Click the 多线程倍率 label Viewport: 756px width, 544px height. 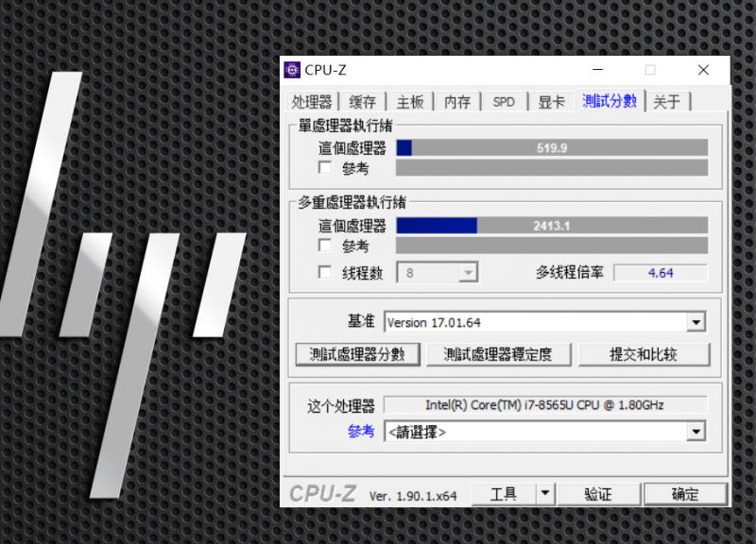pyautogui.click(x=570, y=272)
